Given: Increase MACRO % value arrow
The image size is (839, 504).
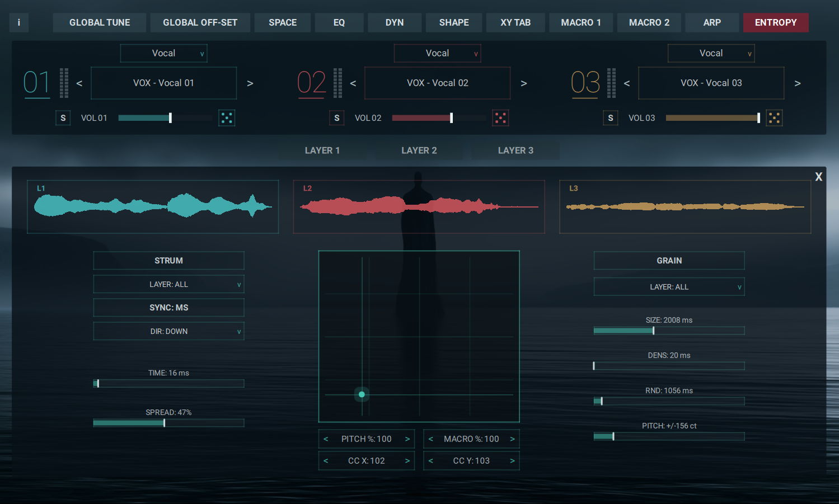Looking at the screenshot, I should 512,439.
